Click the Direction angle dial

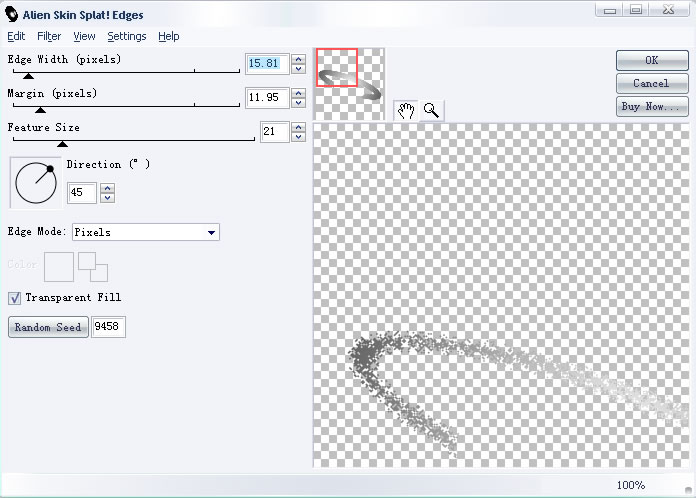point(36,181)
